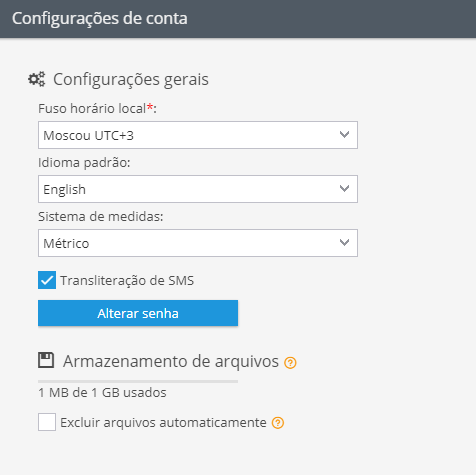Click the file storage usage progress bar
Image resolution: width=476 pixels, height=475 pixels.
(x=138, y=381)
